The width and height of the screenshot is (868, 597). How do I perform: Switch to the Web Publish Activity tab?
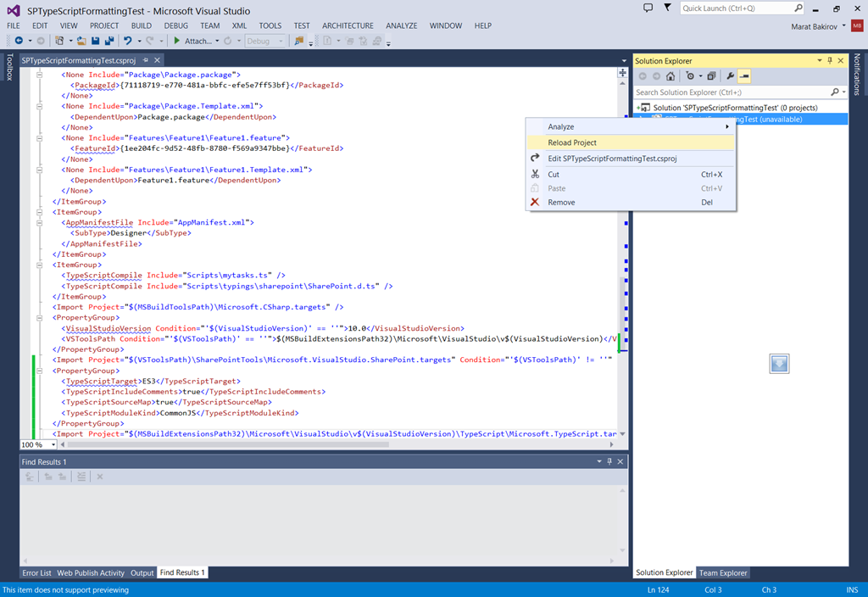tap(91, 572)
